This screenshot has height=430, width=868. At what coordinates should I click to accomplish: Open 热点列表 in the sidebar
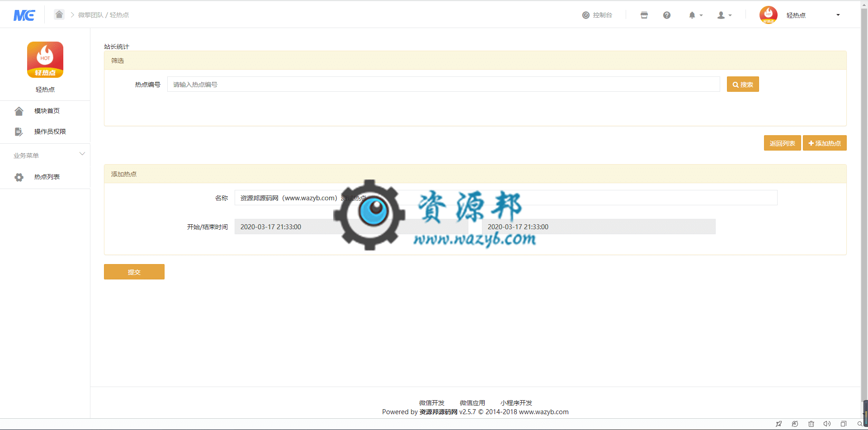coord(47,177)
